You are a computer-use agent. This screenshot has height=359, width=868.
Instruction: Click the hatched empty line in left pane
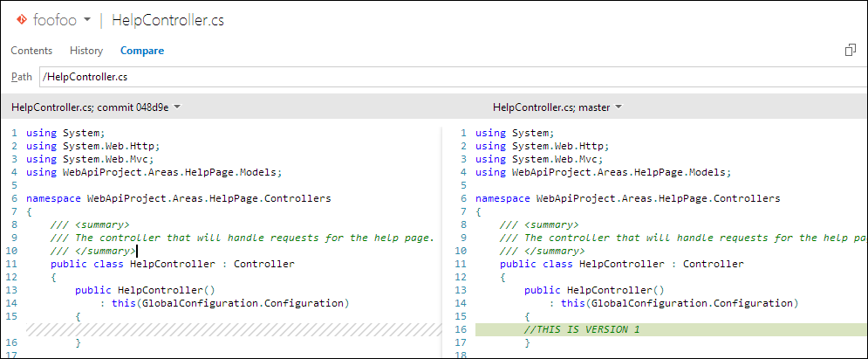234,329
